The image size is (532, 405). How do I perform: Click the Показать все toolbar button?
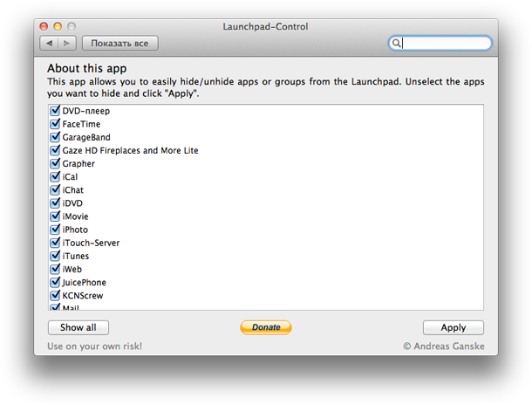coord(120,43)
